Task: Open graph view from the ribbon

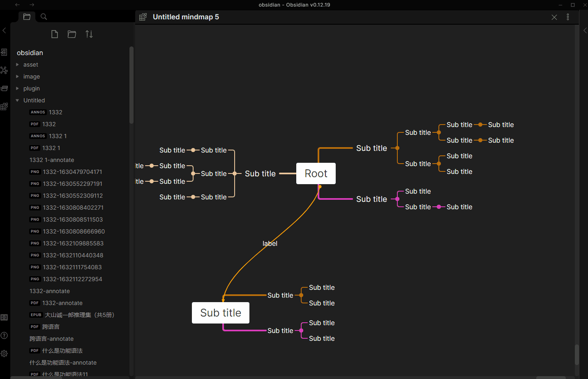Action: click(x=4, y=70)
